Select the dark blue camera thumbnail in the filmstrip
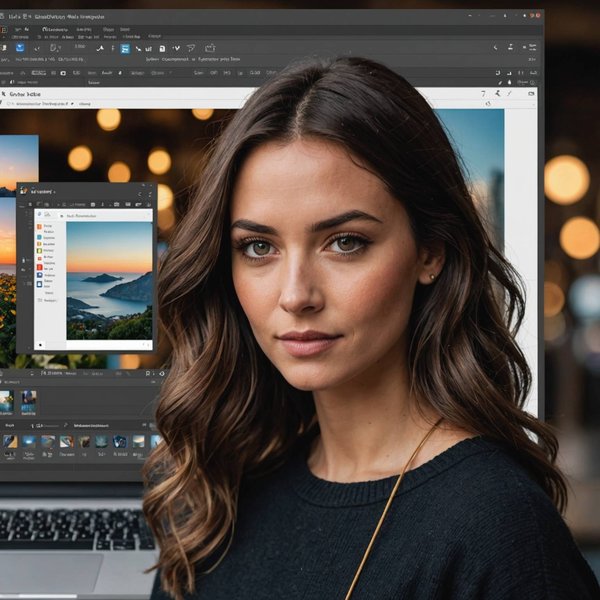This screenshot has height=600, width=600. tap(120, 441)
